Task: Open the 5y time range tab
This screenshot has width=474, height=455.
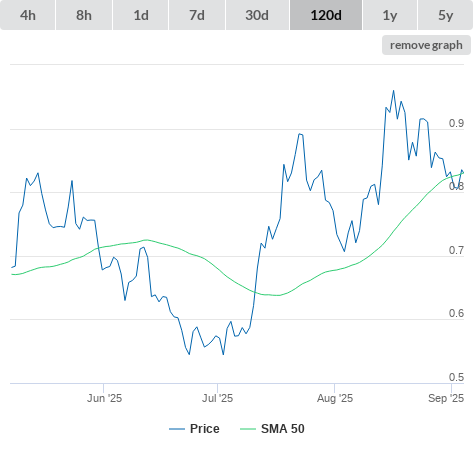Action: (445, 15)
